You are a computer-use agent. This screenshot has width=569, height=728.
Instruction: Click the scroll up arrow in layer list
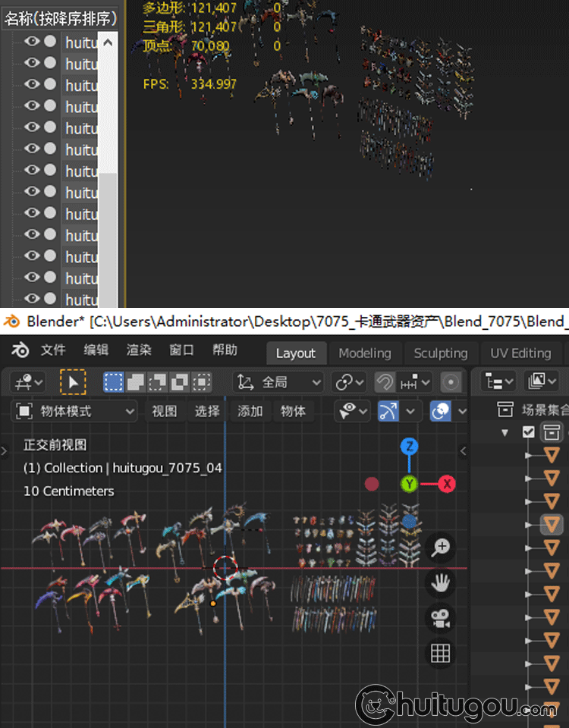click(x=108, y=42)
